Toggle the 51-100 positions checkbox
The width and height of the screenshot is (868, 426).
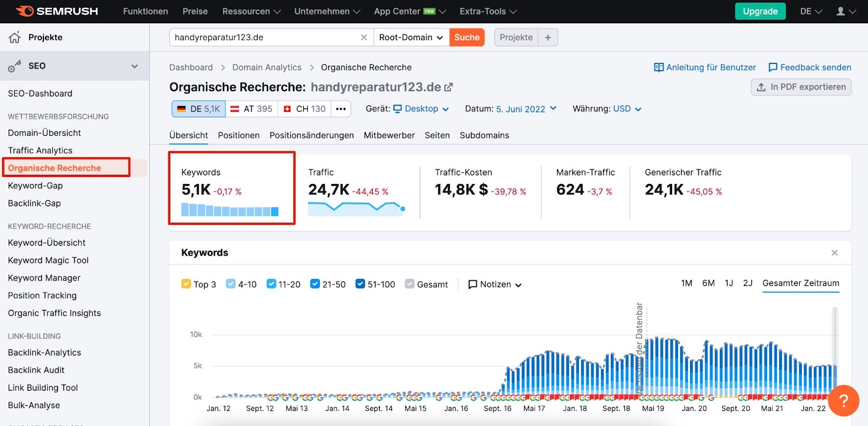(360, 284)
